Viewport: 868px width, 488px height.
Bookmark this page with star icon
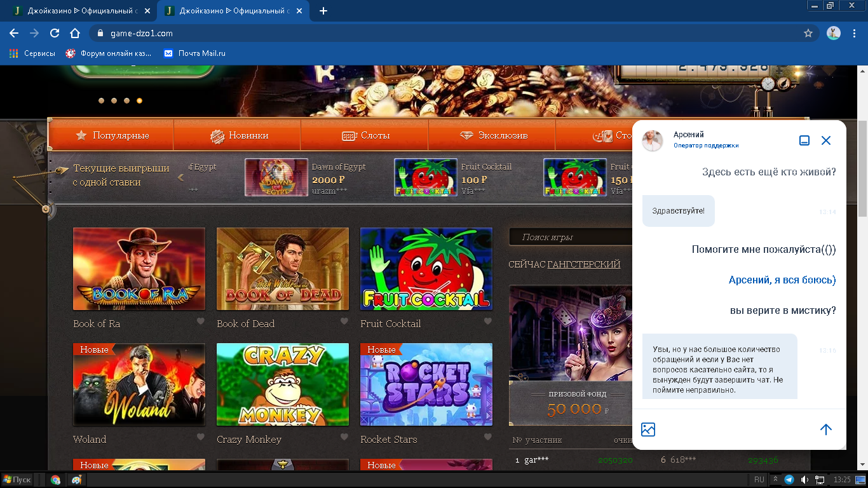808,33
